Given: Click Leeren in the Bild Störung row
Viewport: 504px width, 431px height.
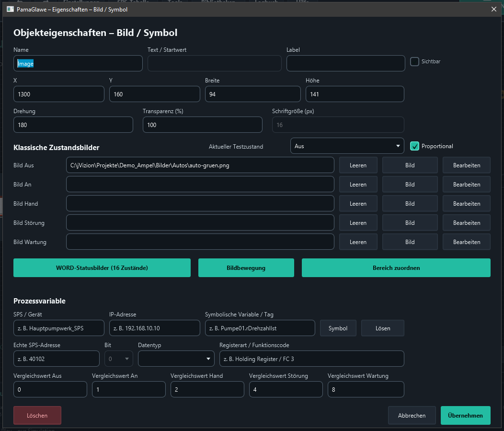Looking at the screenshot, I should 358,222.
